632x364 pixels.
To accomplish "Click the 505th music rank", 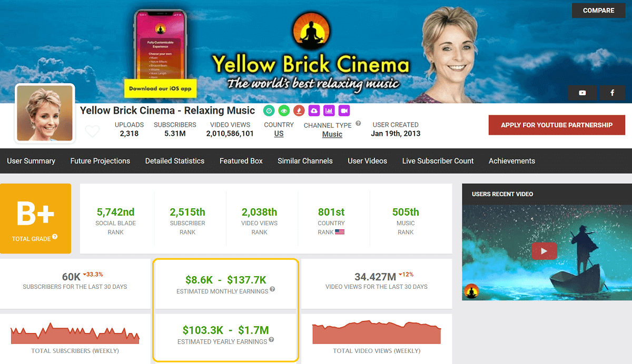I will click(x=406, y=212).
